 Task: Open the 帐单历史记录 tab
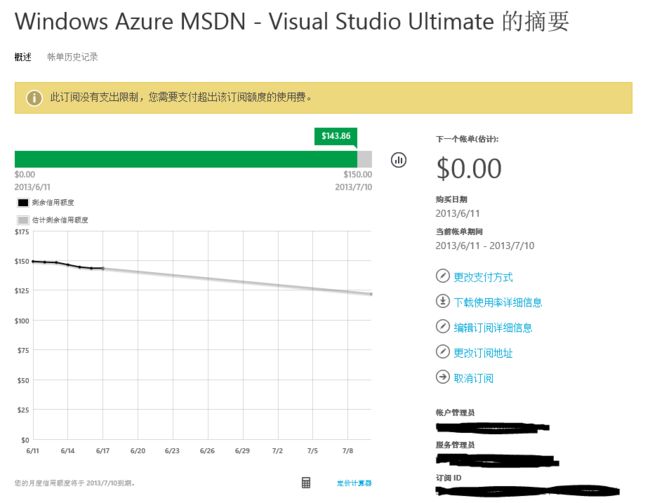73,57
